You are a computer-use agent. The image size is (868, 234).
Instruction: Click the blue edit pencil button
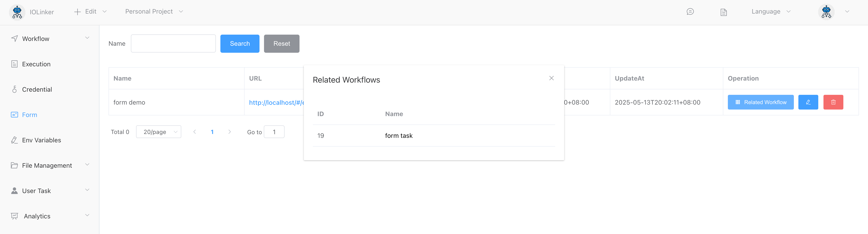pyautogui.click(x=808, y=102)
